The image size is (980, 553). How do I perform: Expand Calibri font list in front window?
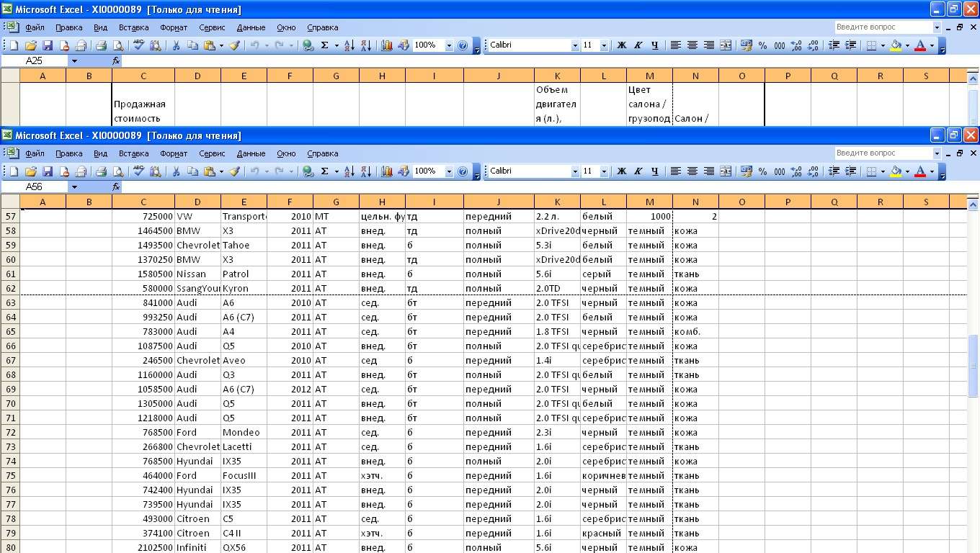[575, 171]
